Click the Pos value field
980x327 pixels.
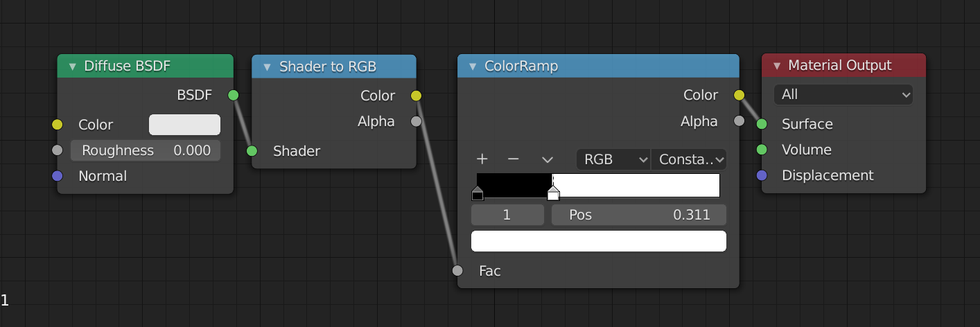(638, 215)
